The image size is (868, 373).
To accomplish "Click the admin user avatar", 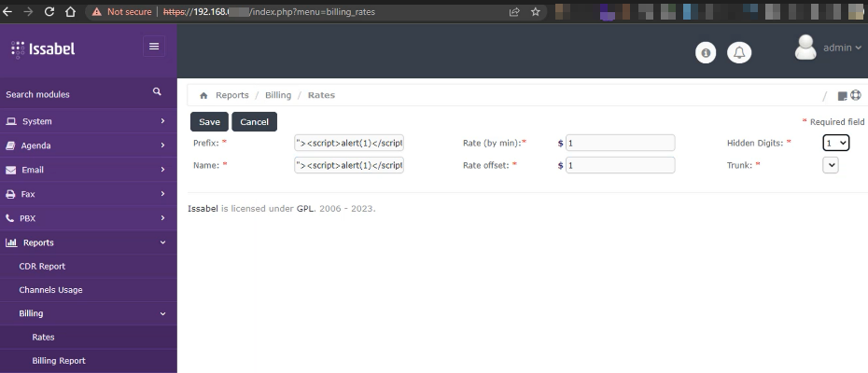I will click(x=805, y=48).
